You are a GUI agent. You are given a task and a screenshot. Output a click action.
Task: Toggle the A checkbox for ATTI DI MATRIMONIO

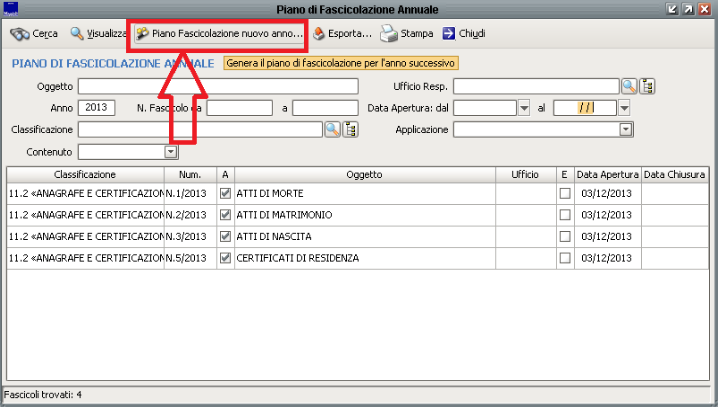click(225, 215)
